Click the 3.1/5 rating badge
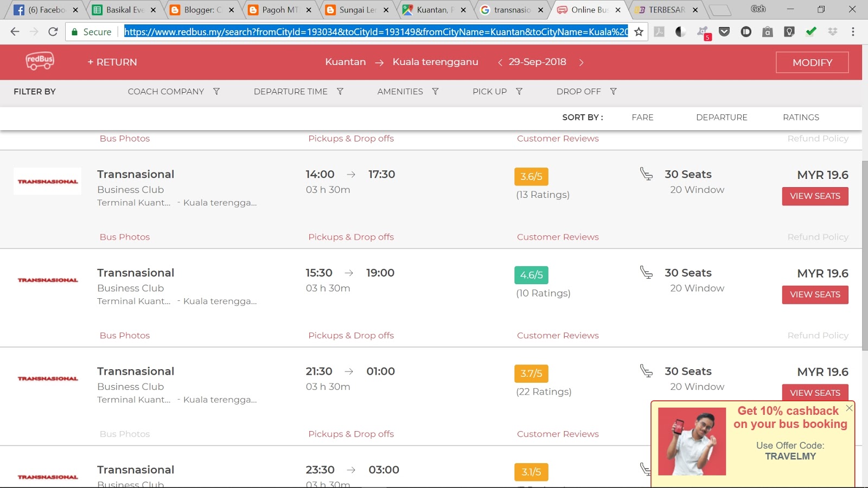The width and height of the screenshot is (868, 488). point(531,472)
